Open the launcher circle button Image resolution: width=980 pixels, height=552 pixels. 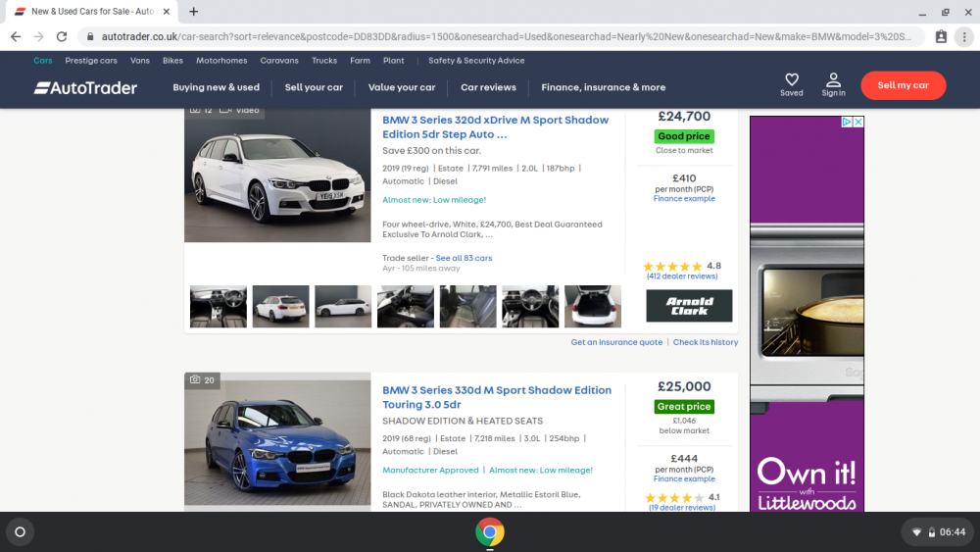20,532
